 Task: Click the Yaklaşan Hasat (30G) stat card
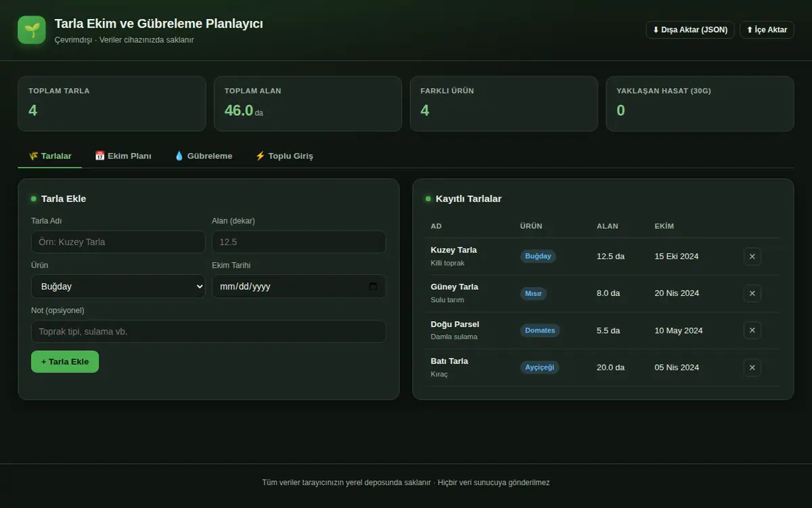700,104
